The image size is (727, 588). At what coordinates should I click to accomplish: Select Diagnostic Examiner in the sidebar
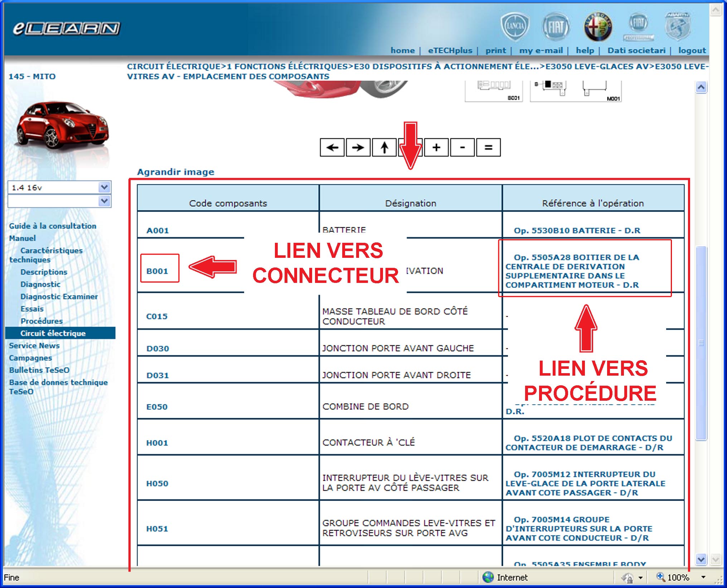pos(59,297)
